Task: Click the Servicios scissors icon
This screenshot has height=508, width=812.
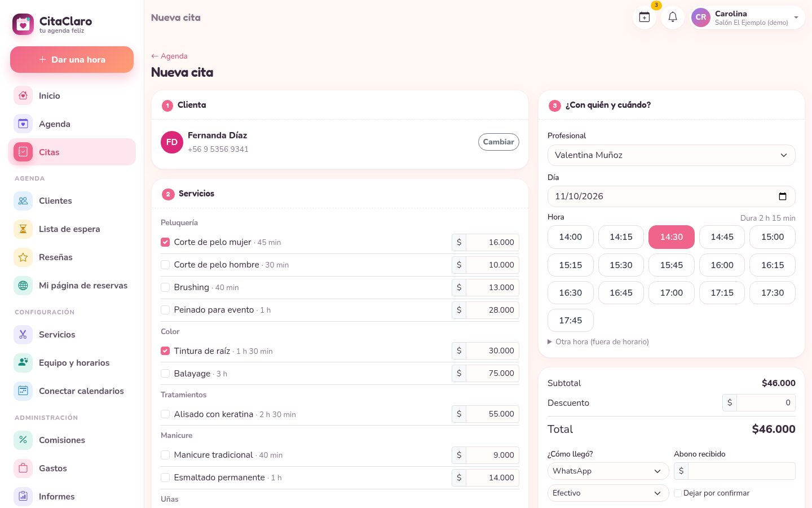Action: (23, 334)
